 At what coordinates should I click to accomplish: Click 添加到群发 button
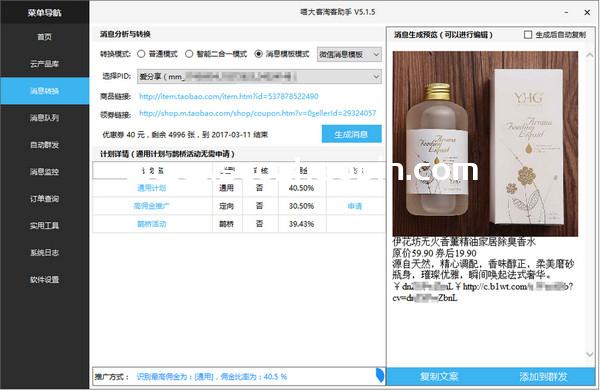[x=543, y=376]
